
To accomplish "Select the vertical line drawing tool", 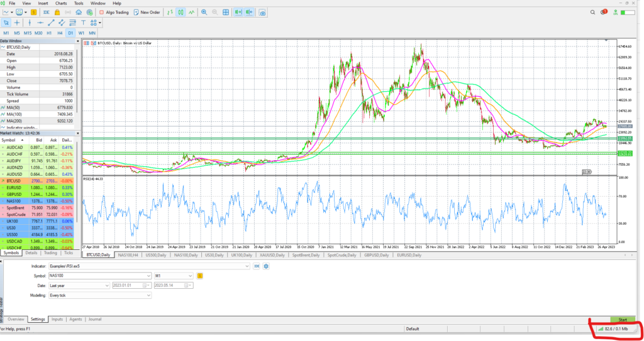I will point(30,23).
